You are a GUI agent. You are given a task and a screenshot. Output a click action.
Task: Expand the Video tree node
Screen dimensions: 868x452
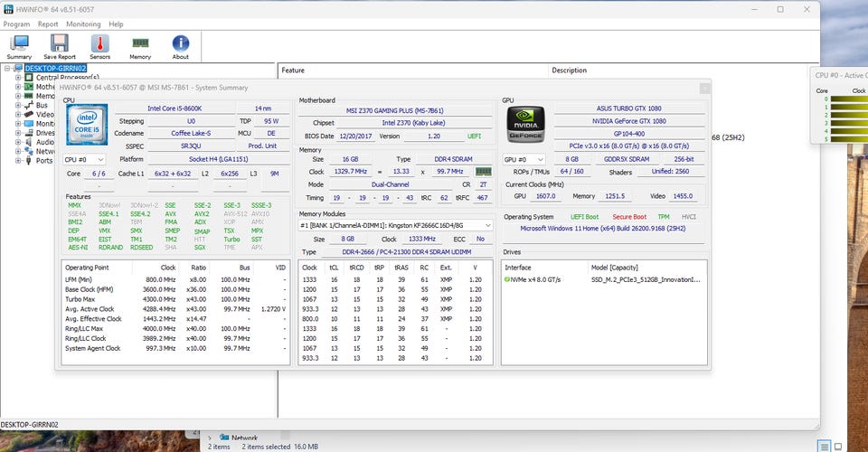click(18, 115)
